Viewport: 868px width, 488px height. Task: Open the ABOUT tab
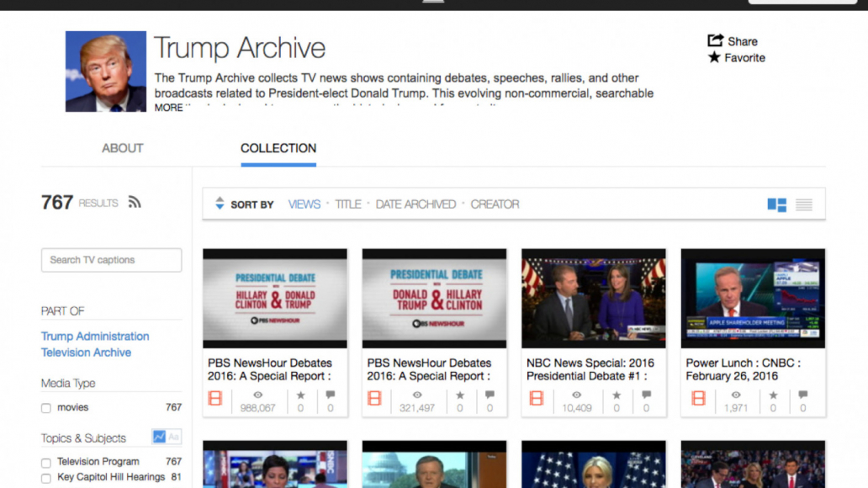[122, 148]
